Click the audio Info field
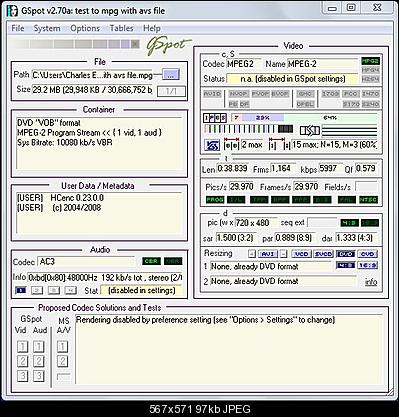399x417 pixels. click(105, 277)
